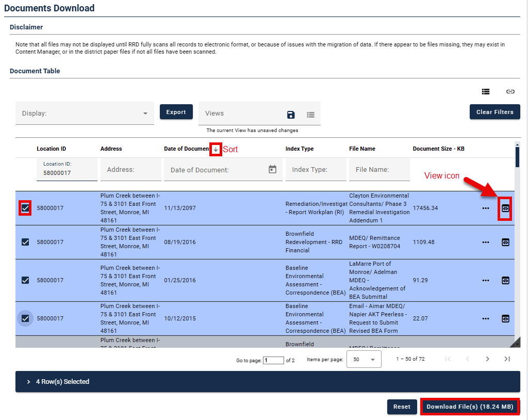Click the '1 – 50 of 72' range text
The image size is (528, 420).
410,359
